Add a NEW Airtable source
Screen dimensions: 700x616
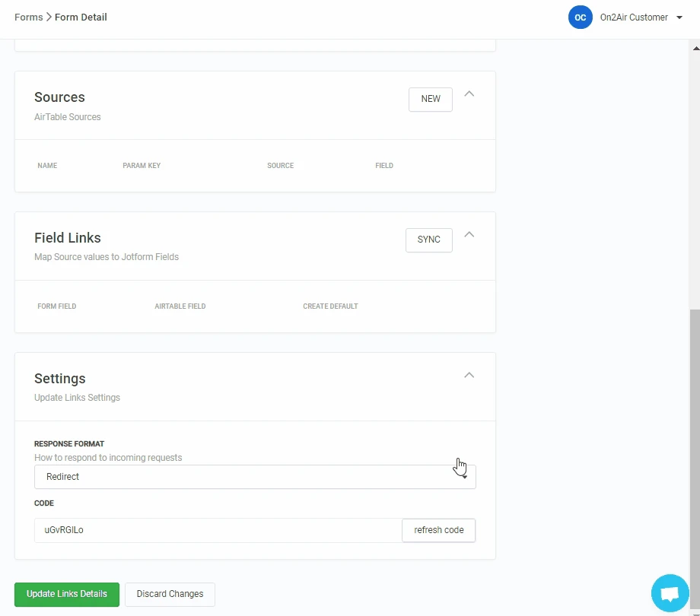(430, 99)
